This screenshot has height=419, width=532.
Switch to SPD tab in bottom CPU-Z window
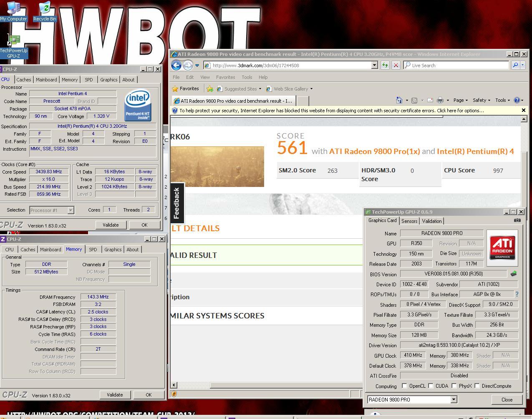click(93, 250)
